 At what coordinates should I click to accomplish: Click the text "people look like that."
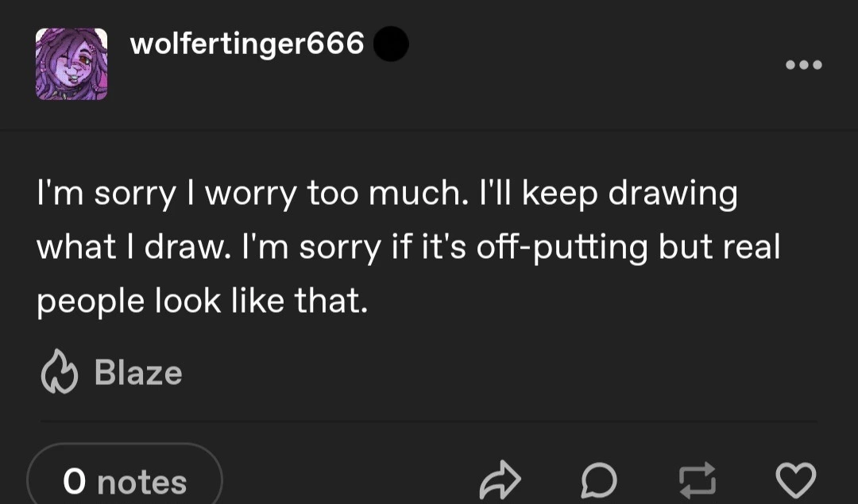coord(203,301)
